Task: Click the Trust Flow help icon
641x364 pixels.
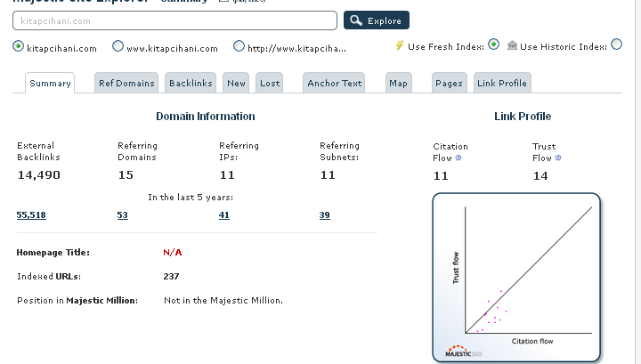Action: pyautogui.click(x=558, y=158)
